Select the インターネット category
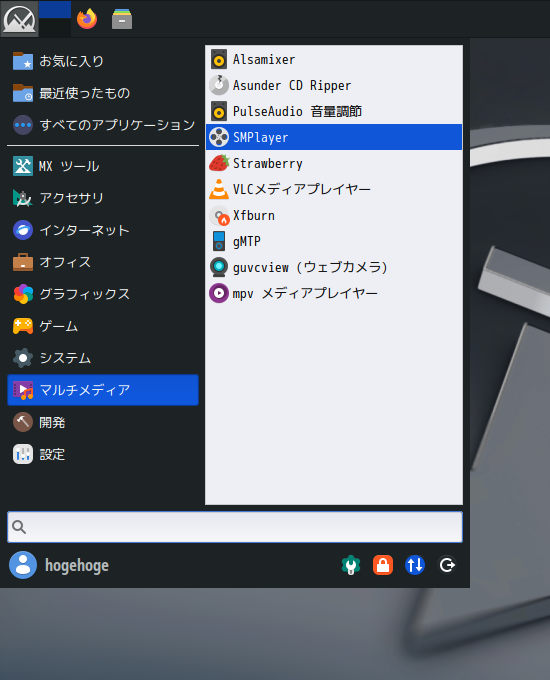This screenshot has height=680, width=550. pos(103,230)
